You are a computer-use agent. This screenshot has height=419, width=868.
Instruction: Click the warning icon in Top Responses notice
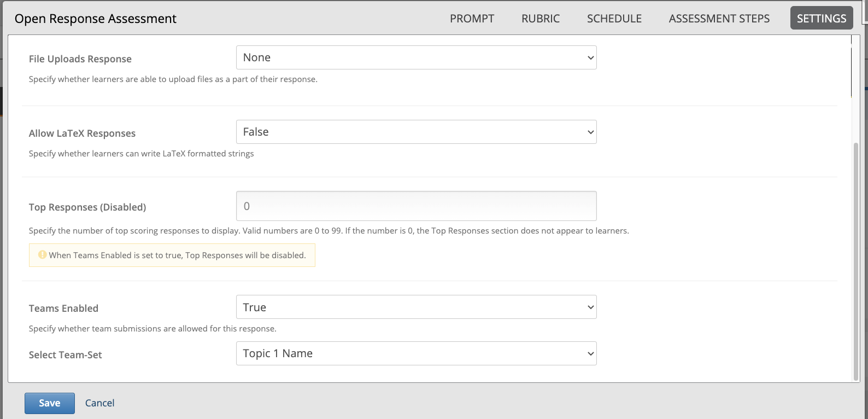pyautogui.click(x=42, y=255)
